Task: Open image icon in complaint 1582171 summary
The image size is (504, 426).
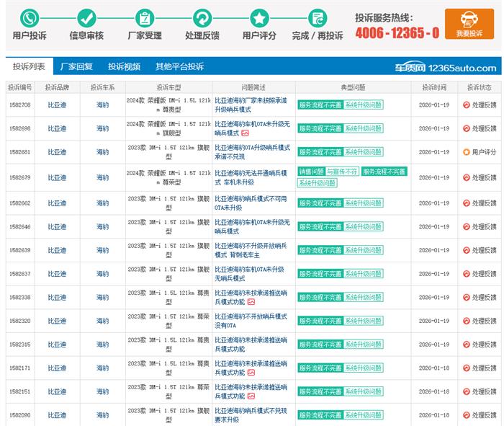Action: point(251,373)
